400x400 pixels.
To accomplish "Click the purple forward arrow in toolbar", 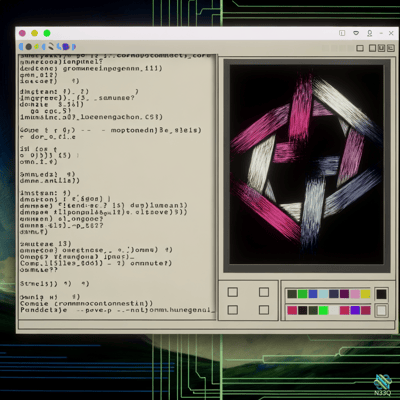I will pyautogui.click(x=74, y=47).
